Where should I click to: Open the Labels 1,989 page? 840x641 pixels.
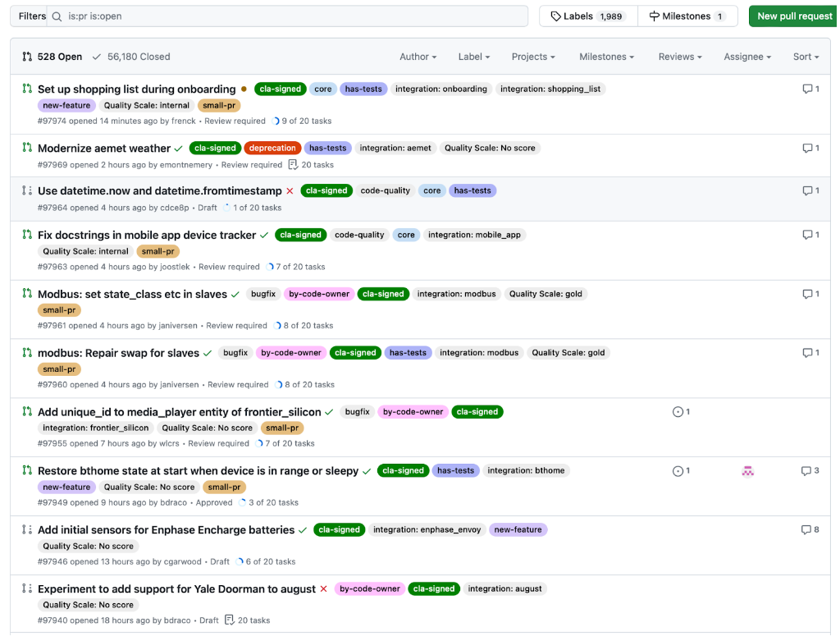(587, 16)
